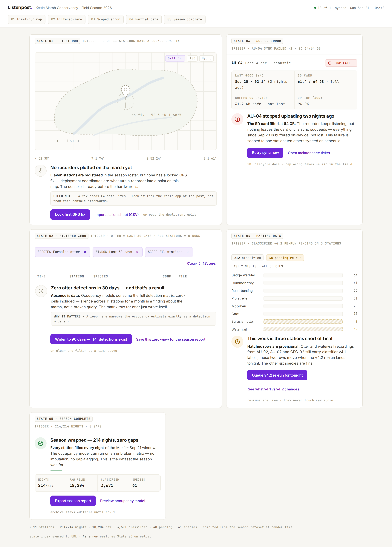Save this zero-view for the season report
Viewport: 392px width, 547px height.
(x=171, y=339)
